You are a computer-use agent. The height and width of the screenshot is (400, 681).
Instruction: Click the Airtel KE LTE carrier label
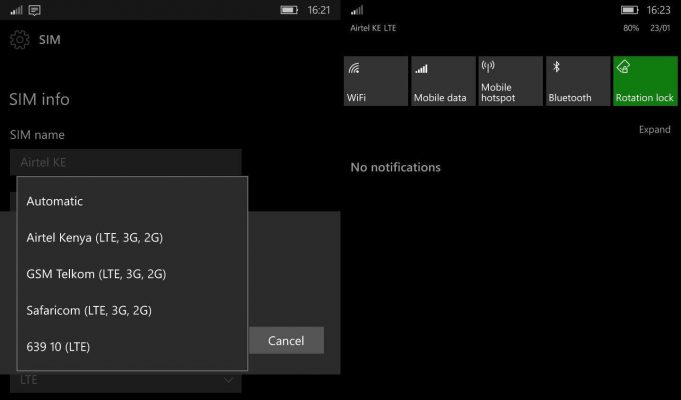373,28
